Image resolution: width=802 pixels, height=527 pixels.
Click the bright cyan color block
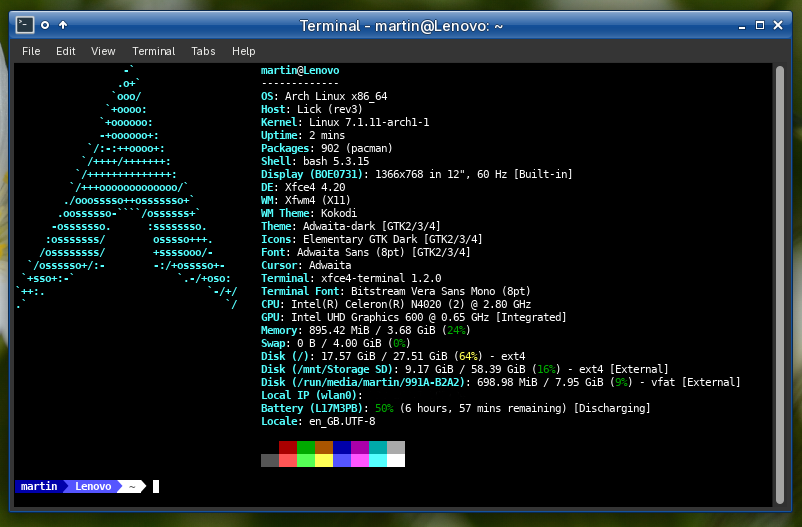[x=378, y=460]
